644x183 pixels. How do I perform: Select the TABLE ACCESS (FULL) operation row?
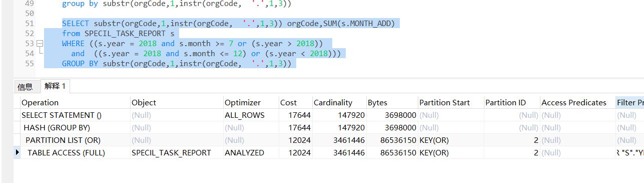329,152
